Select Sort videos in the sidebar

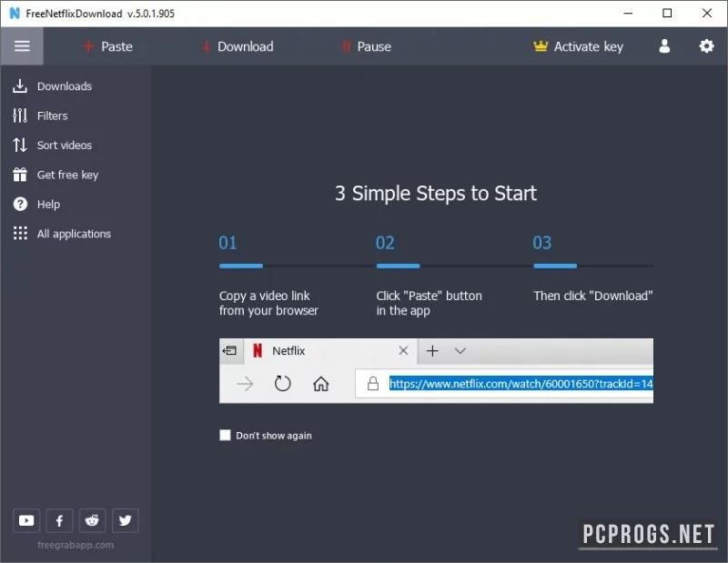coord(52,146)
